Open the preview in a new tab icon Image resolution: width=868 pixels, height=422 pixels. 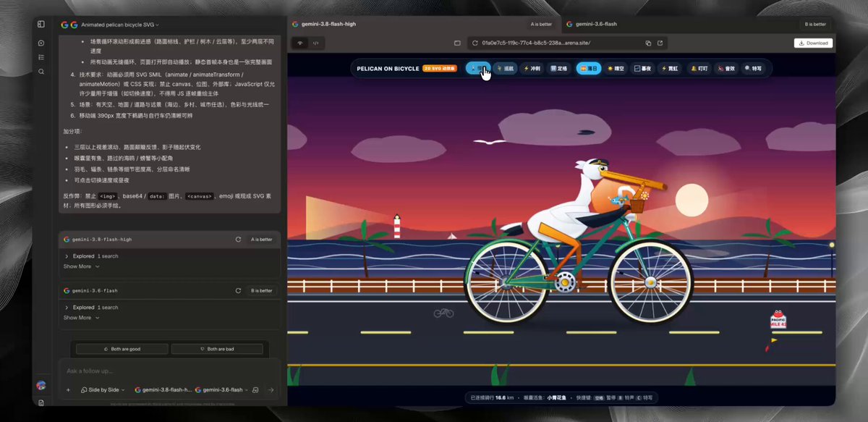click(x=660, y=43)
